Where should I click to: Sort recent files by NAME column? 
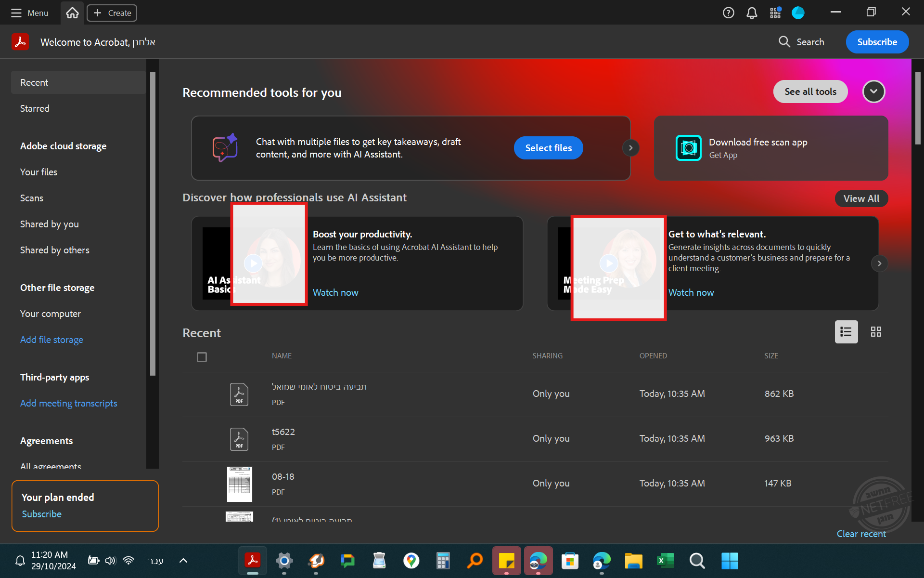coord(282,356)
